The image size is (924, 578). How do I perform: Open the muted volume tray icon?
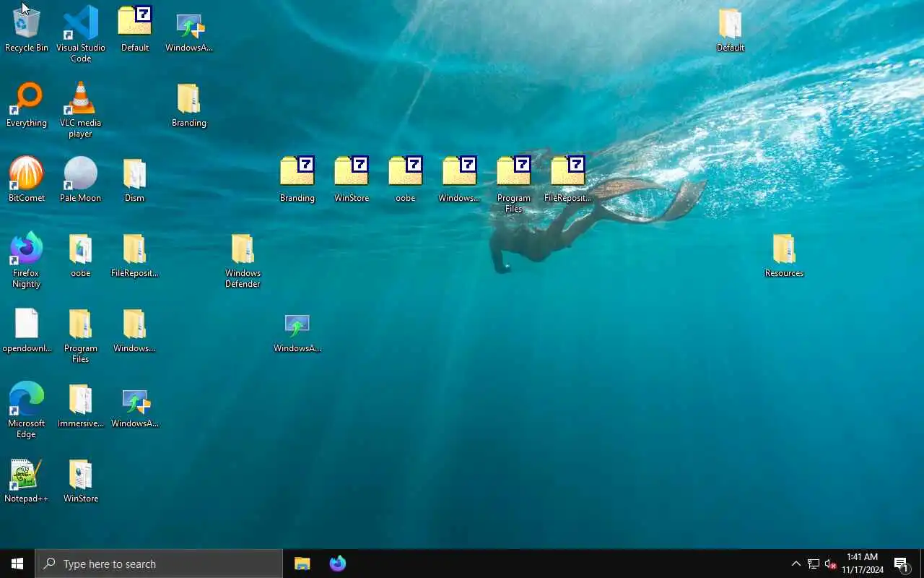pyautogui.click(x=830, y=564)
